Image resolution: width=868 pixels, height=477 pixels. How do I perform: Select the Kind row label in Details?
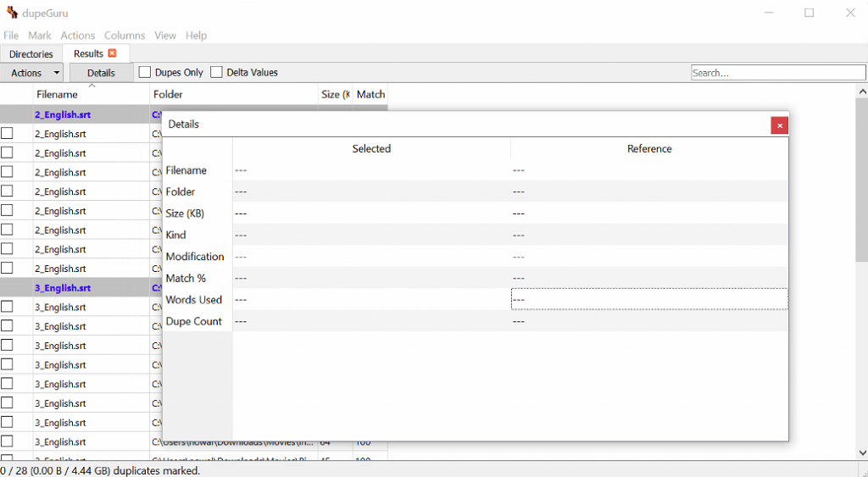point(197,235)
